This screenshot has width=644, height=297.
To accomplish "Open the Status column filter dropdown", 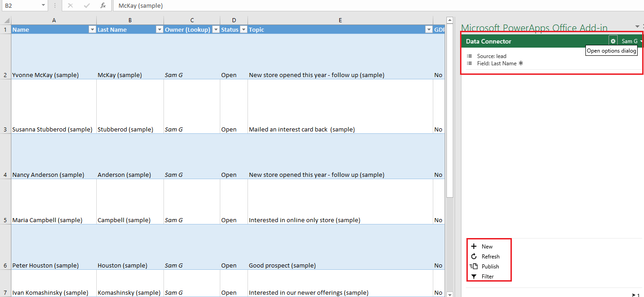I will point(243,29).
